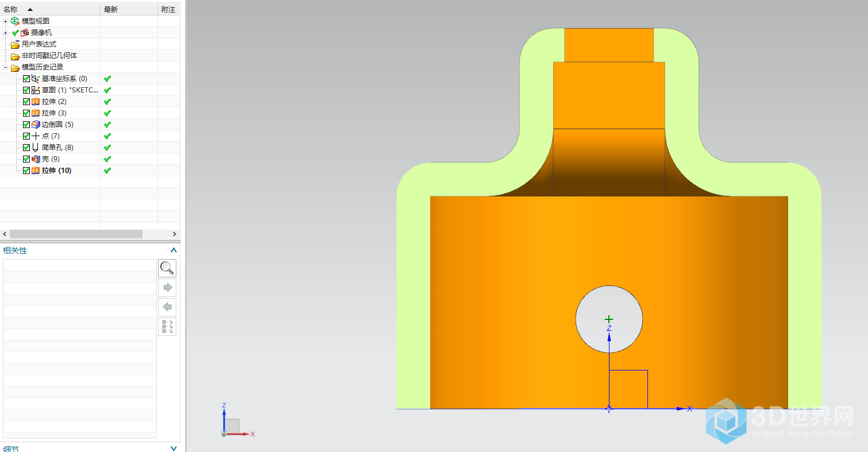The image size is (868, 452).
Task: Click the navigator horizontal scrollbar thumb
Action: click(76, 234)
